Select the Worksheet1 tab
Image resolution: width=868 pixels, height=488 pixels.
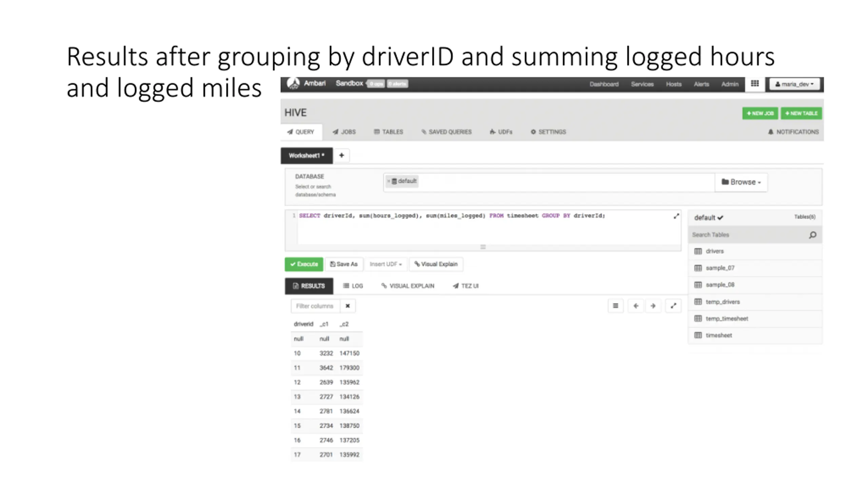point(307,156)
